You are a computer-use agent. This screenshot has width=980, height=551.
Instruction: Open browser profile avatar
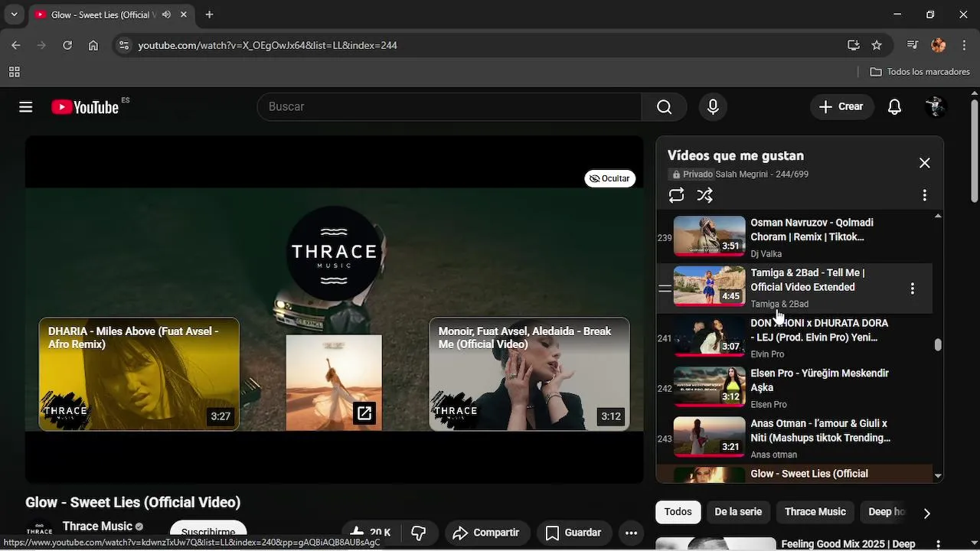click(939, 45)
